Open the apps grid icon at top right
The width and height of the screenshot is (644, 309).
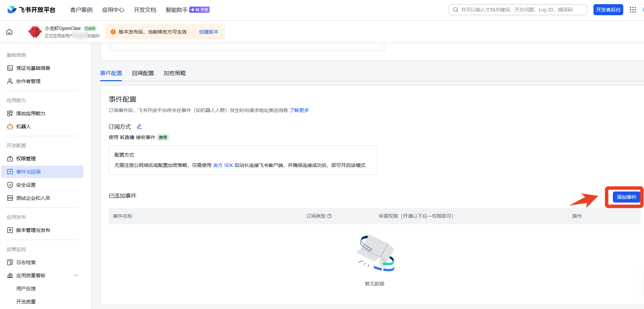pyautogui.click(x=633, y=10)
